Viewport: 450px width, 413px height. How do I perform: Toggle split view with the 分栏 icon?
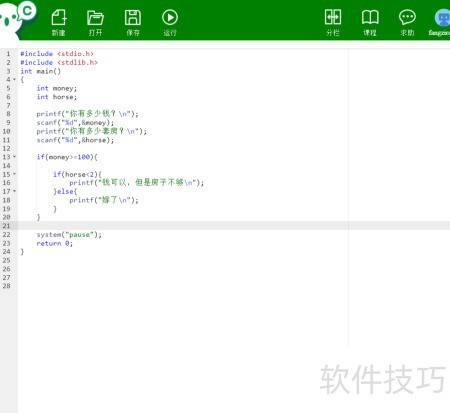[x=333, y=22]
